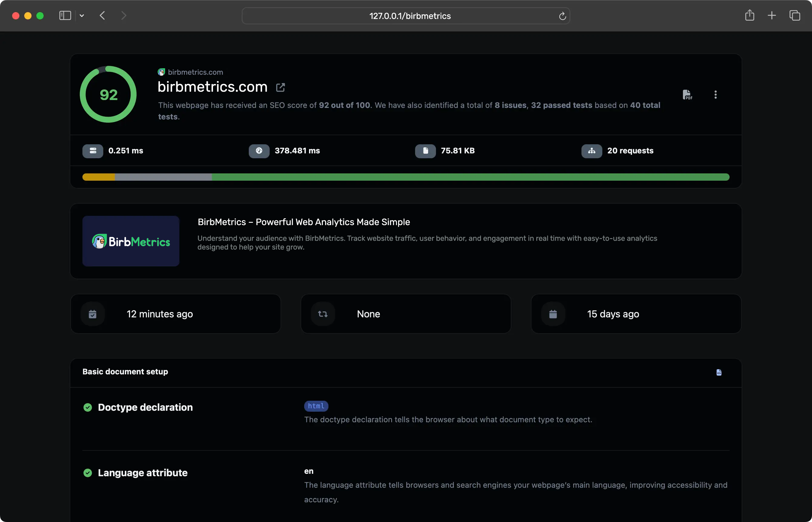Viewport: 812px width, 522px height.
Task: Click the server response icon beside 0.251 ms
Action: (92, 151)
